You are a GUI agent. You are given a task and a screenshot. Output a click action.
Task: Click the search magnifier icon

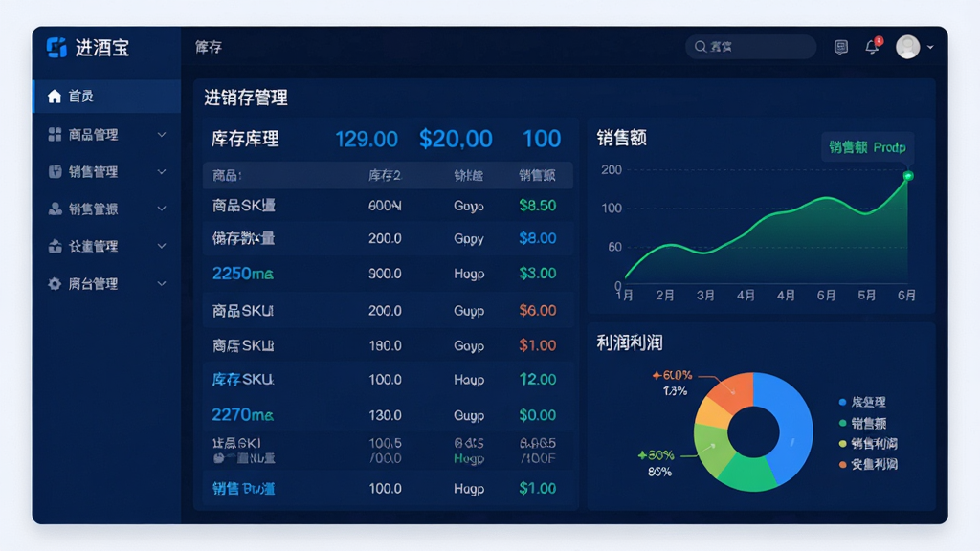pos(700,47)
